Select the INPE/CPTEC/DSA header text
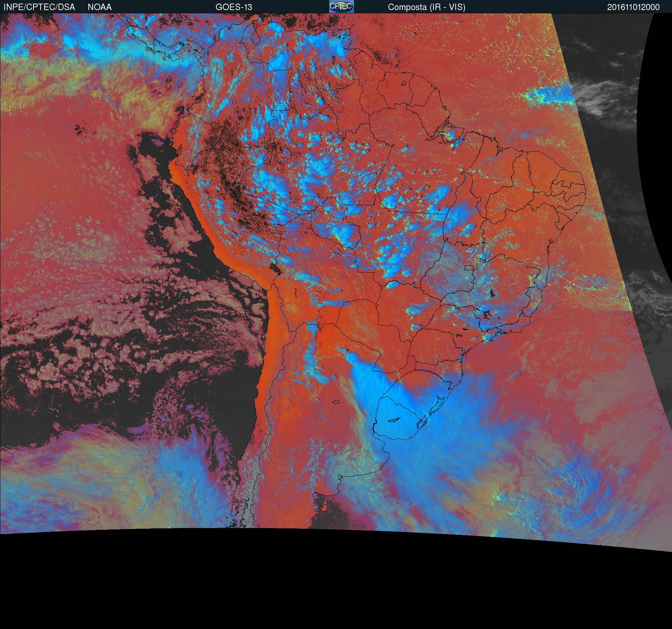This screenshot has width=672, height=629. [39, 7]
